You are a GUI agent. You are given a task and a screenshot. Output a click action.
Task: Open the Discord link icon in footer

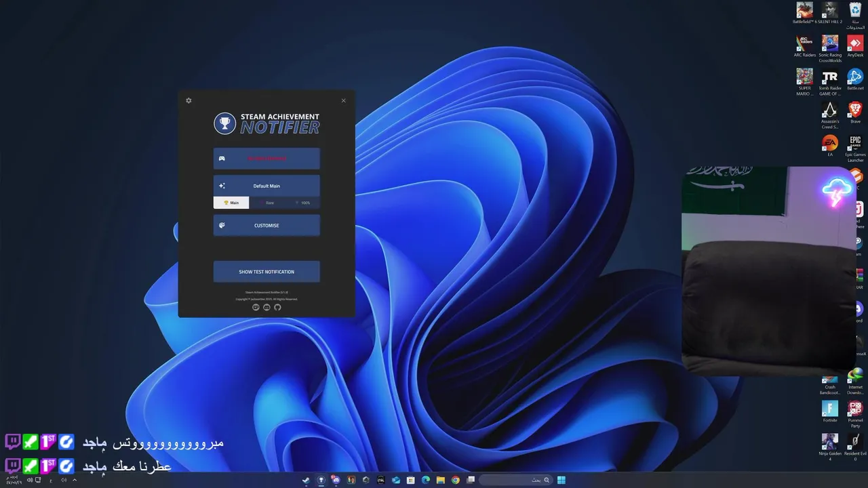pos(267,307)
